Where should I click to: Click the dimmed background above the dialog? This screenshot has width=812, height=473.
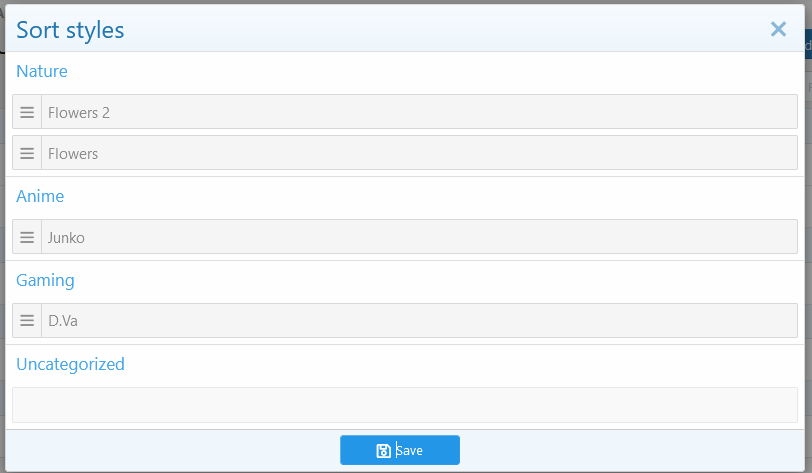[404, 2]
